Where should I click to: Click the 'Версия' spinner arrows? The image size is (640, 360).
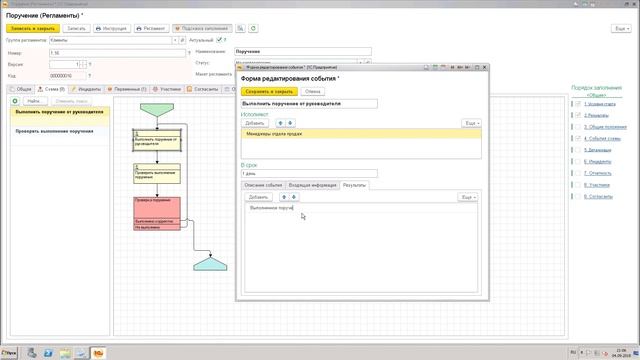point(83,64)
